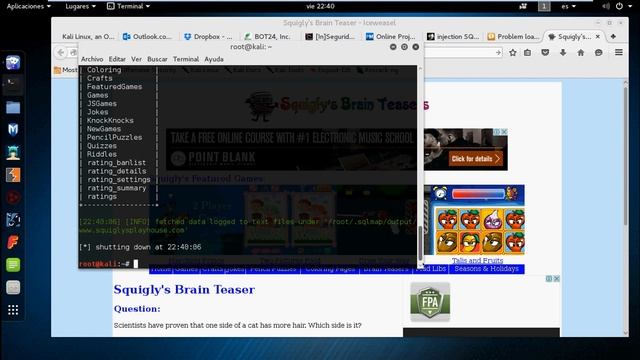Switch to [In]Segurid... tab
This screenshot has width=640, height=360.
tap(331, 36)
